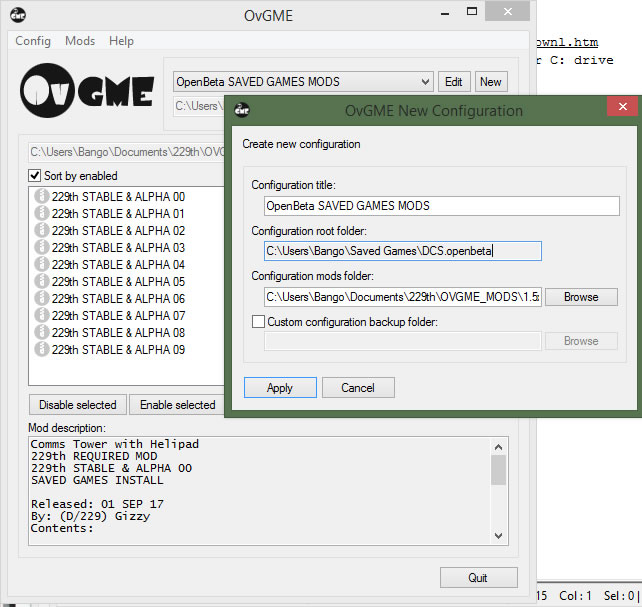Click the info icon beside 229th STABLE & ALPHA 07

pyautogui.click(x=41, y=316)
